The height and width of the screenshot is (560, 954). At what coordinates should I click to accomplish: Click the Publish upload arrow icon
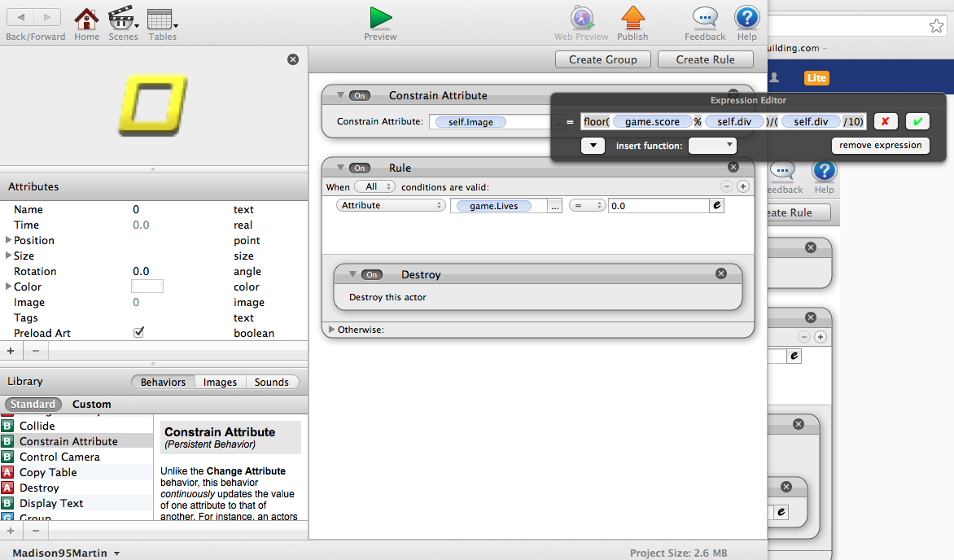pyautogui.click(x=632, y=18)
